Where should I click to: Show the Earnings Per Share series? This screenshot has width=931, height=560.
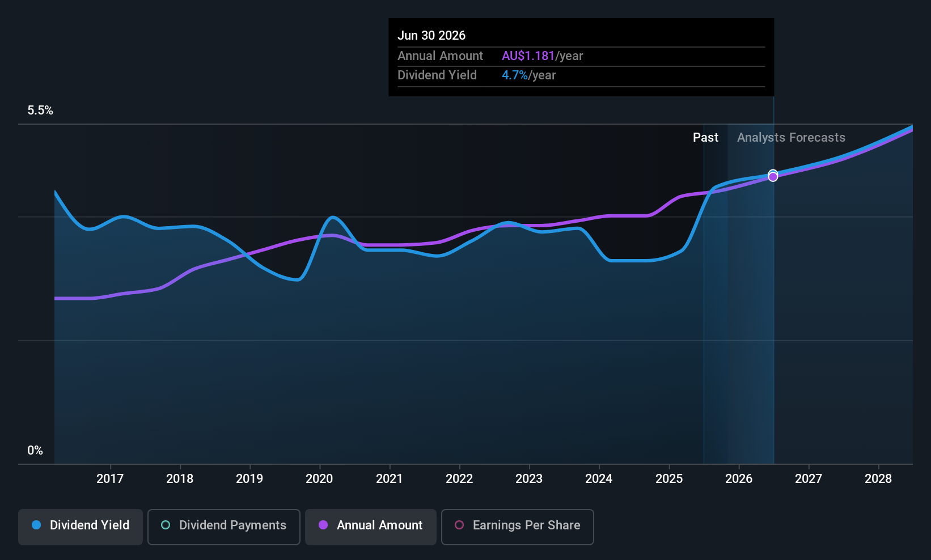click(x=517, y=527)
